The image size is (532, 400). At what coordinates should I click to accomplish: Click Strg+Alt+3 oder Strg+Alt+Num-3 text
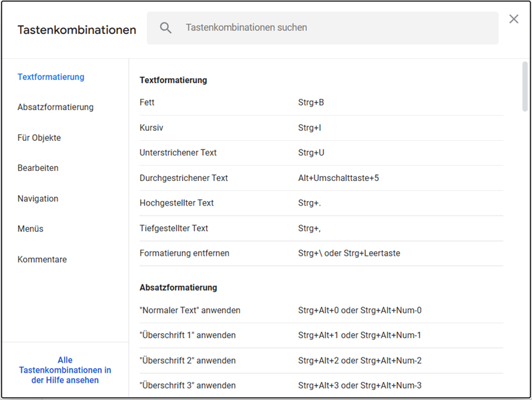tap(360, 386)
